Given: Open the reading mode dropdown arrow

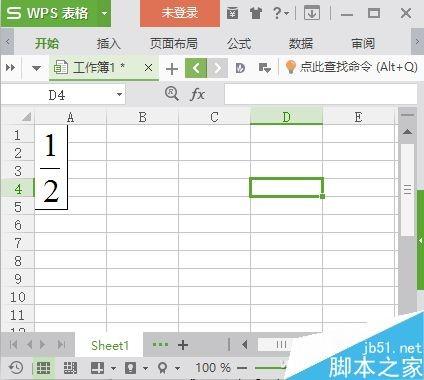Looking at the screenshot, I should [x=113, y=368].
